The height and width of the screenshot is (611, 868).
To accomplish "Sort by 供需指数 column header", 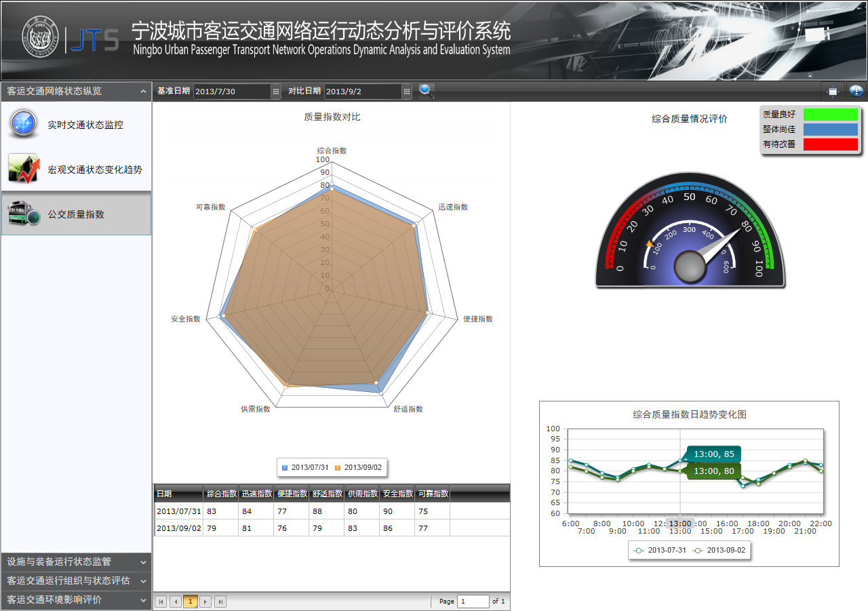I will click(362, 494).
